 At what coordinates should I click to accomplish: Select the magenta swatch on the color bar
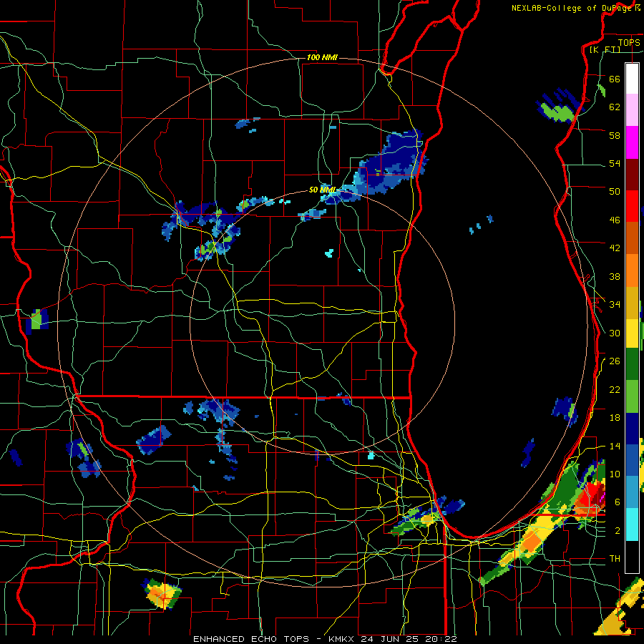632,142
